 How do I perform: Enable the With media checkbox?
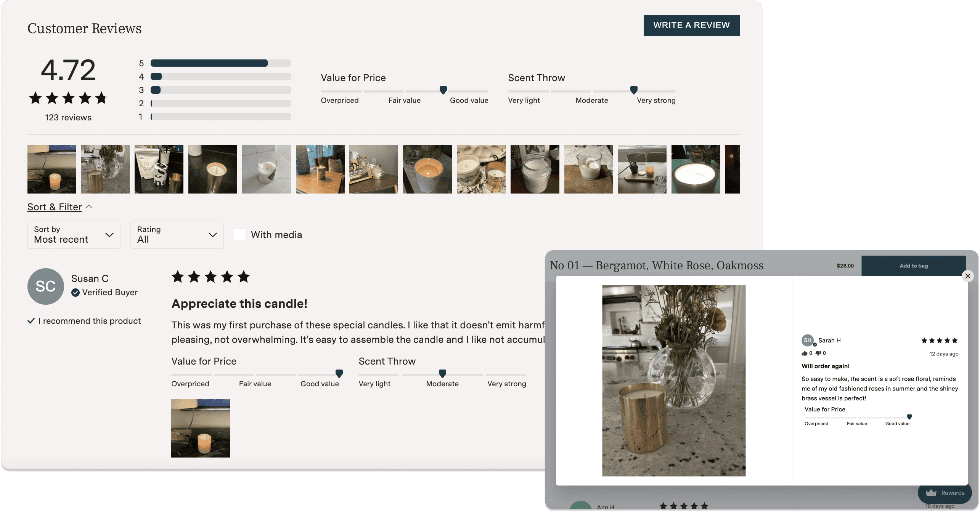pos(239,235)
